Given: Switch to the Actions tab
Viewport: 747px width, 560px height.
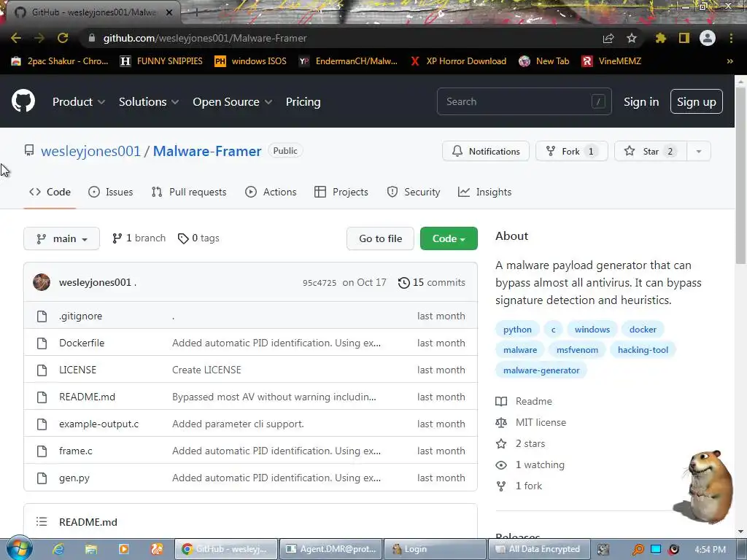Looking at the screenshot, I should pos(271,192).
